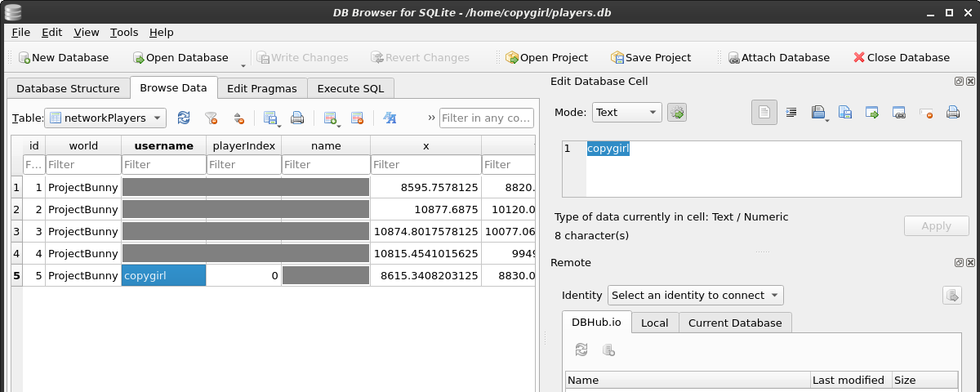
Task: Open the Tools menu
Action: pos(124,33)
